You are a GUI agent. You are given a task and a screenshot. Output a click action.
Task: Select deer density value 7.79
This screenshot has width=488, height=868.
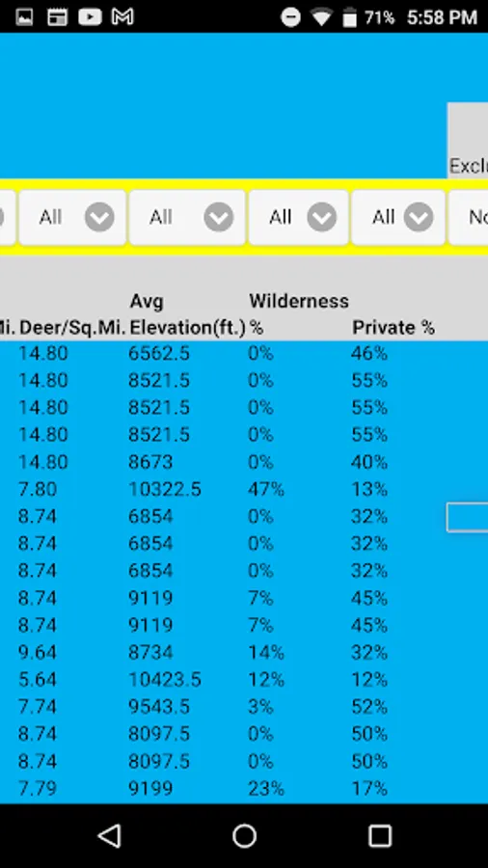38,788
